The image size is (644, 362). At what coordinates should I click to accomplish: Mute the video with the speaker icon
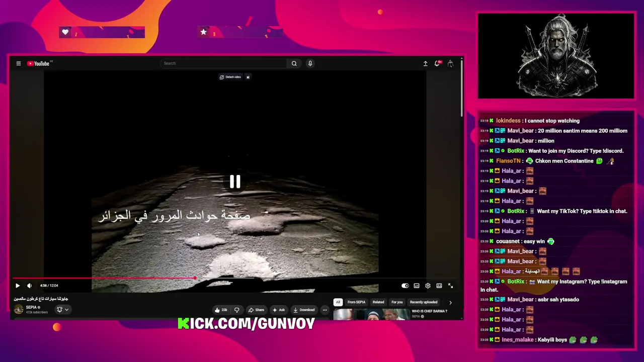(29, 286)
